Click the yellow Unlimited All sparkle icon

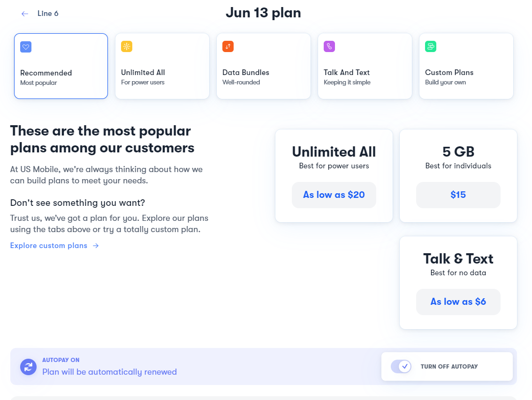click(x=127, y=46)
